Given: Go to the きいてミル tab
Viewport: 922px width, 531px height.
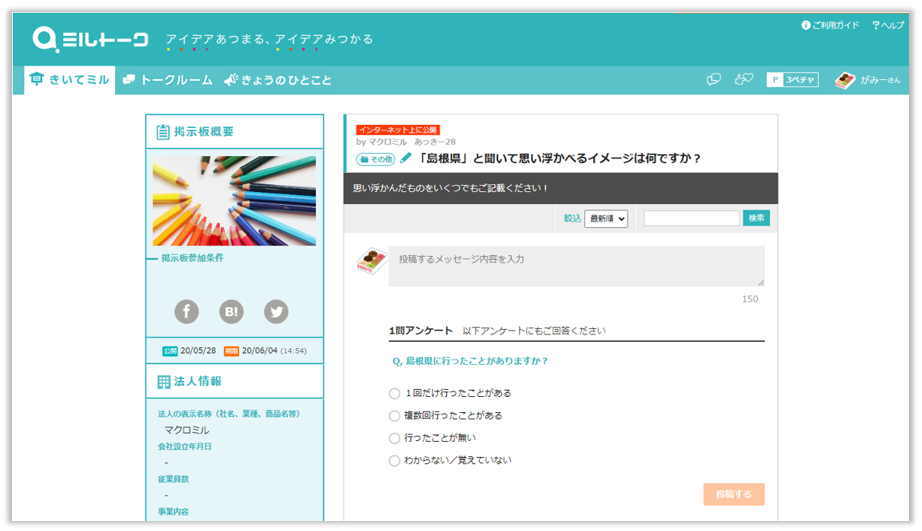Looking at the screenshot, I should tap(70, 80).
